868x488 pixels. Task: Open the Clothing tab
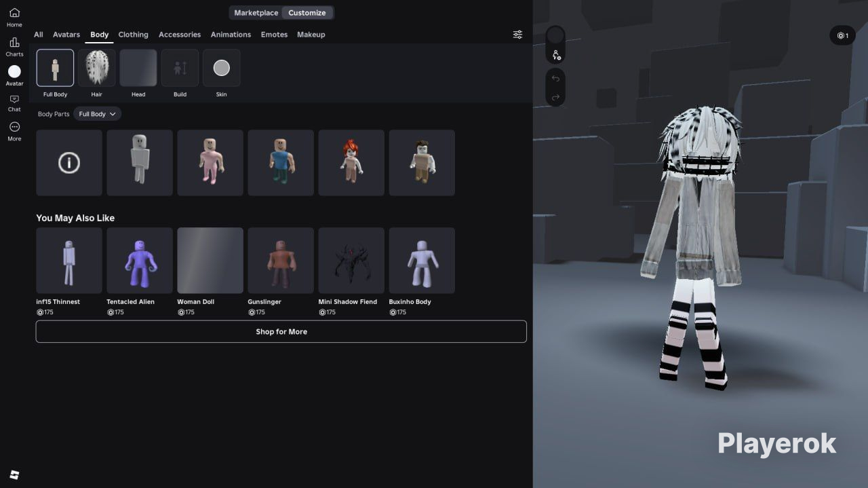133,35
